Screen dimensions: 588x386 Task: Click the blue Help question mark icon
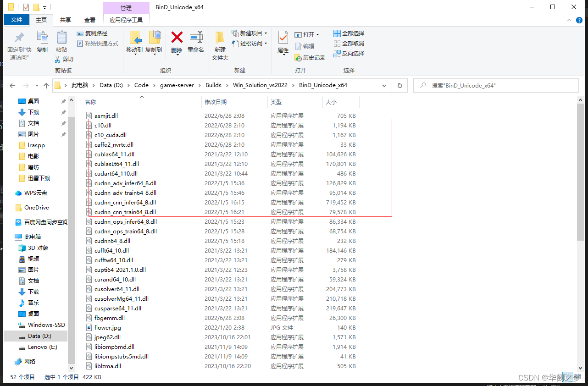(x=580, y=20)
